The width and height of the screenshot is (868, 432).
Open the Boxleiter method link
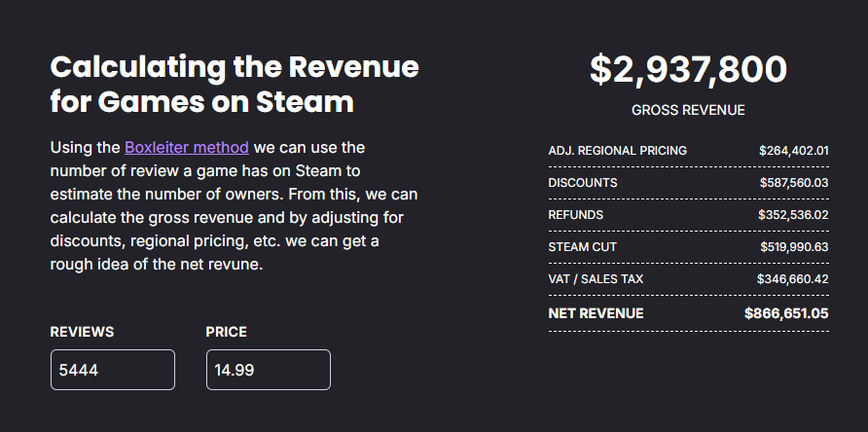187,148
